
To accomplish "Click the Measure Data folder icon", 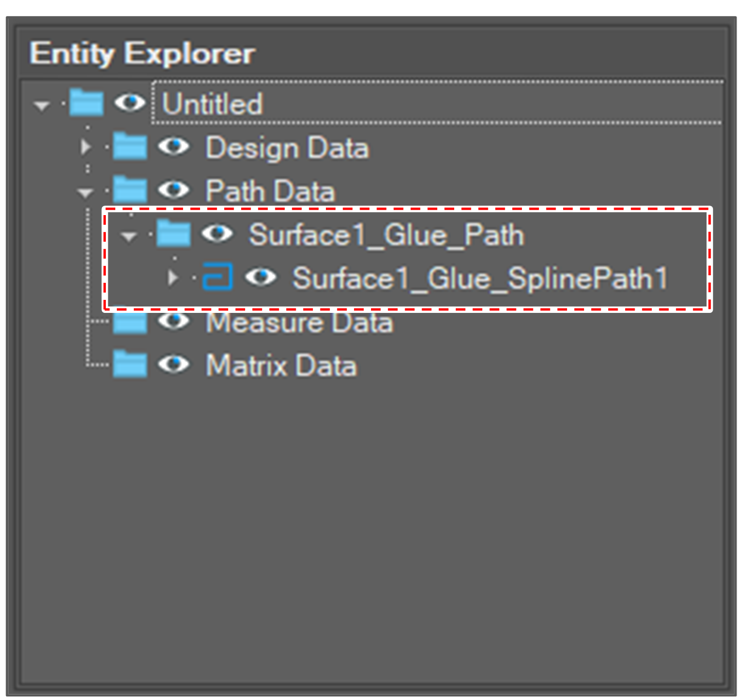I will point(129,323).
